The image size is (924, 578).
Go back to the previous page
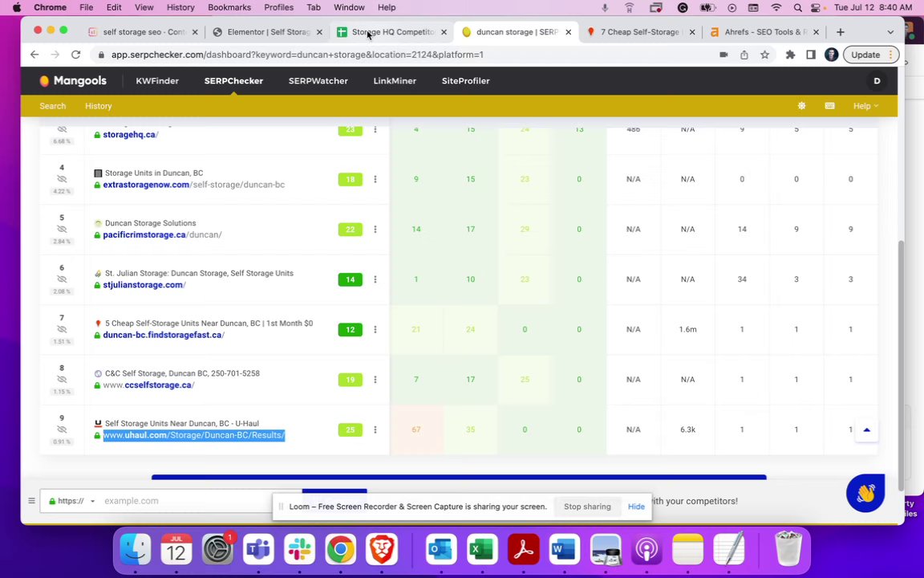pyautogui.click(x=34, y=55)
